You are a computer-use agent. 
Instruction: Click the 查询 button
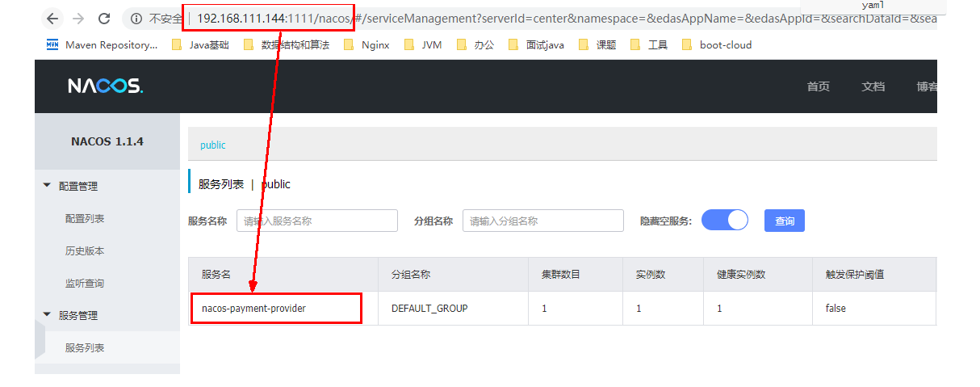click(x=785, y=221)
